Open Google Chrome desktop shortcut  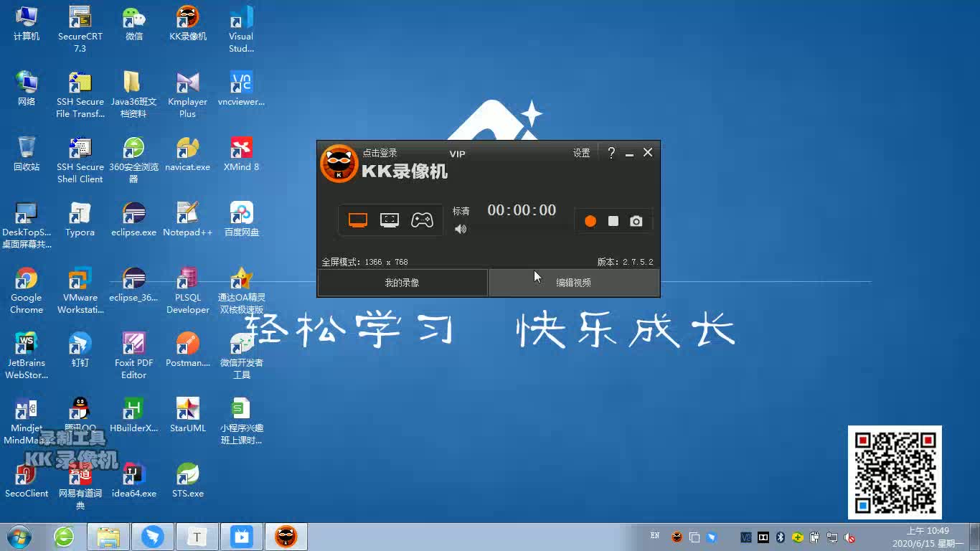point(27,291)
